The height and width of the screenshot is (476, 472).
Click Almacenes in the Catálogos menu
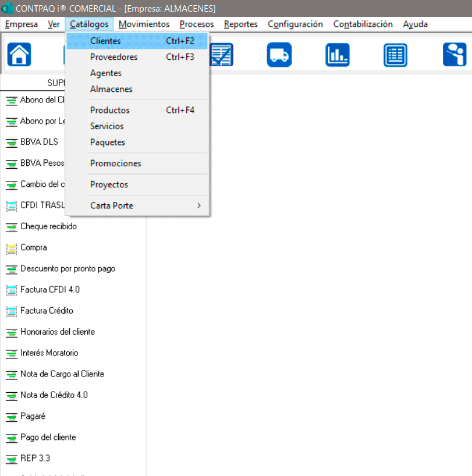click(x=111, y=89)
